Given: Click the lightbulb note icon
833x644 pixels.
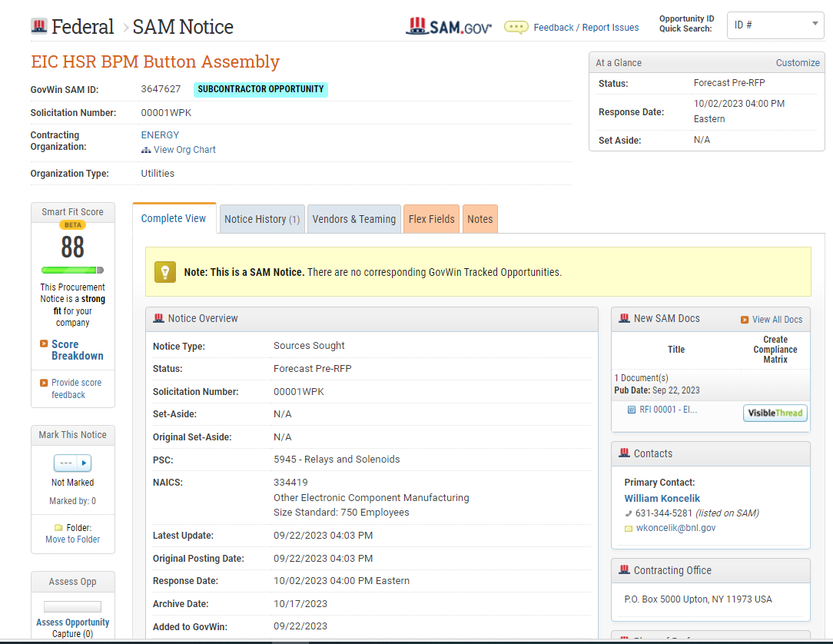Looking at the screenshot, I should (165, 272).
